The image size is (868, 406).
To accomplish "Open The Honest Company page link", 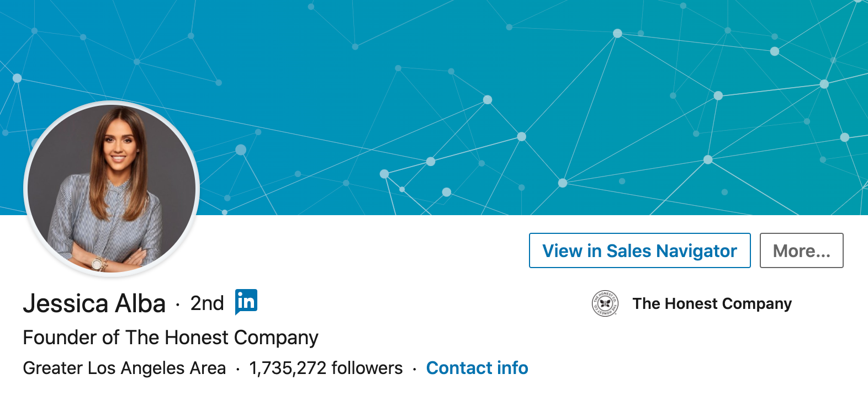I will (712, 303).
